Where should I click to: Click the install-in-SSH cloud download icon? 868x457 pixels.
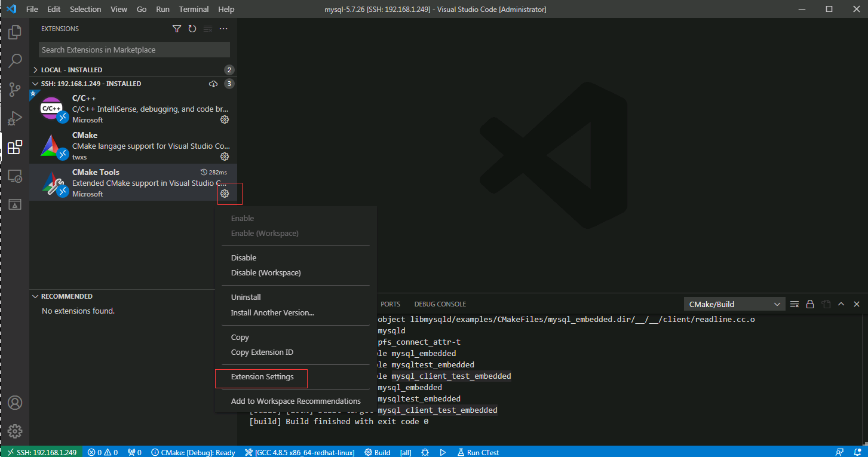pyautogui.click(x=213, y=84)
